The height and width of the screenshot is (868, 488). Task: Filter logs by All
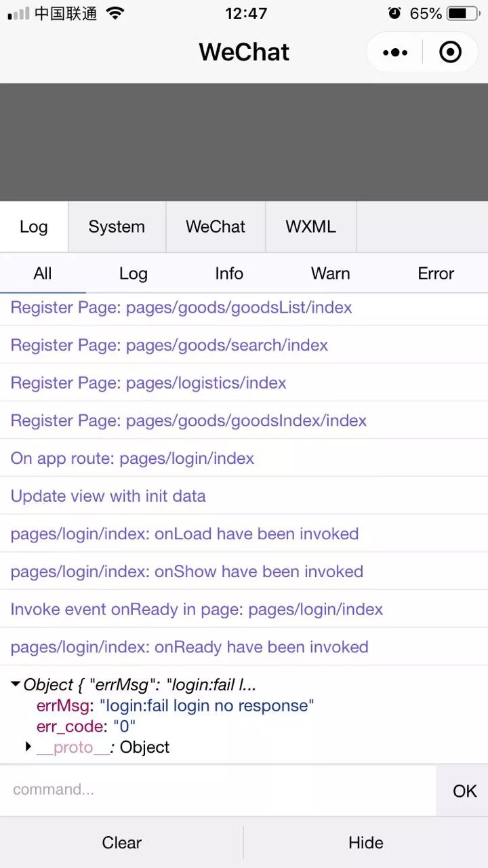(x=43, y=273)
